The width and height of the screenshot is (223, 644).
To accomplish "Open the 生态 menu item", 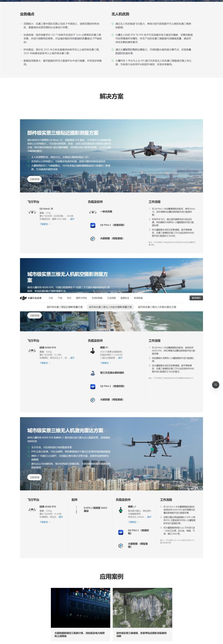I will [69, 298].
